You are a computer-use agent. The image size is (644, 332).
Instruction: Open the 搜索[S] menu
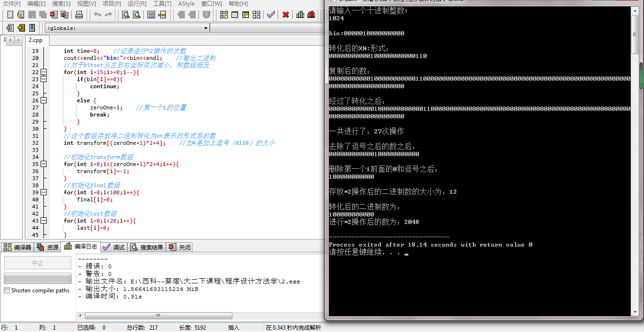(61, 4)
